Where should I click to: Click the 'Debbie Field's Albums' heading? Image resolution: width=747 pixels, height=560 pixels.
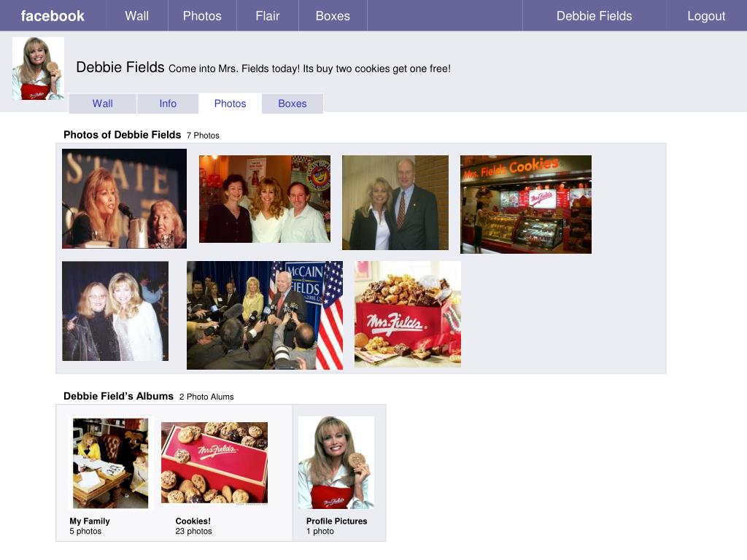pos(119,396)
